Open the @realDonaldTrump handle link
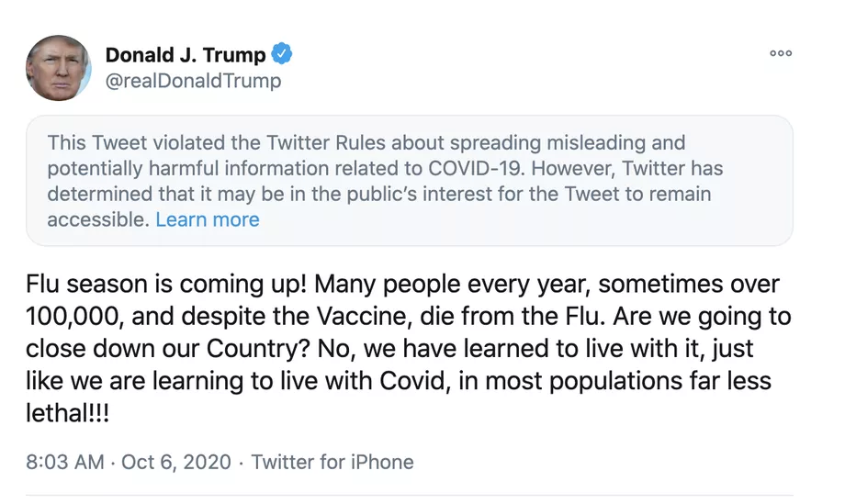Viewport: 845px width, 504px height. 193,81
